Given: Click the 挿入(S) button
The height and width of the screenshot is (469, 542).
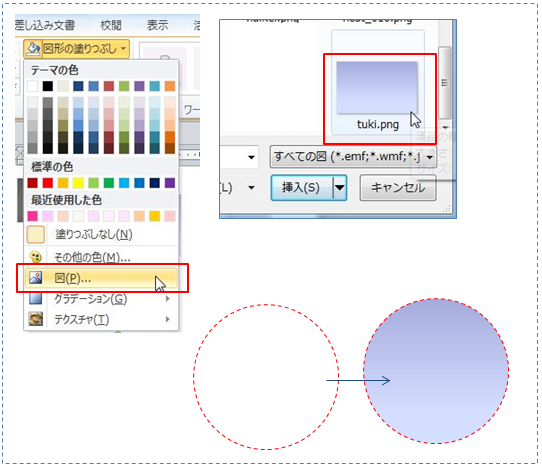Looking at the screenshot, I should 301,188.
